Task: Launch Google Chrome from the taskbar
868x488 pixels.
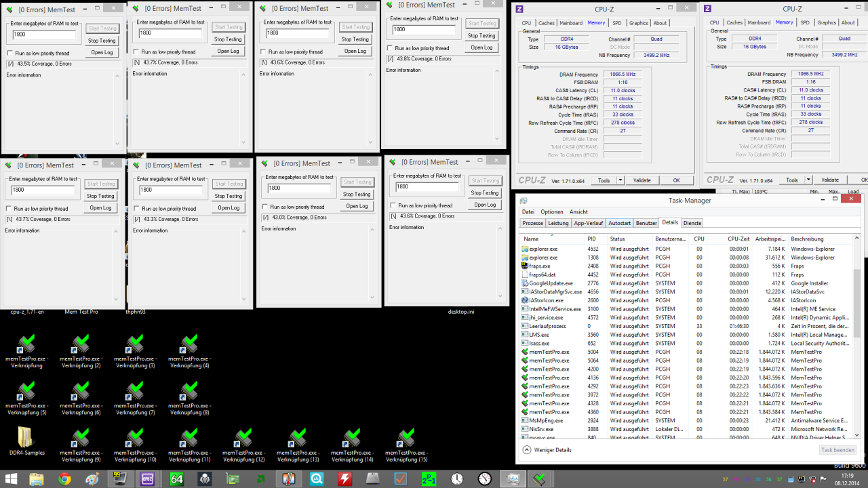Action: pos(64,479)
